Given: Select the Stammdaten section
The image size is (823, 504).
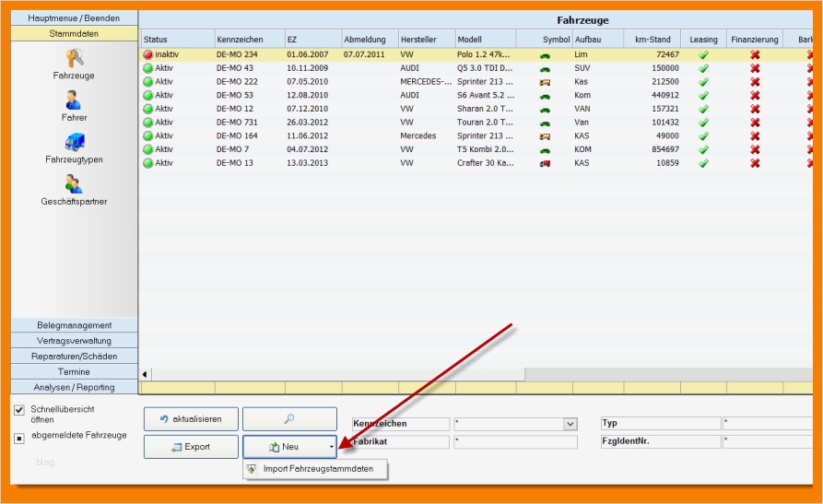Looking at the screenshot, I should 74,33.
